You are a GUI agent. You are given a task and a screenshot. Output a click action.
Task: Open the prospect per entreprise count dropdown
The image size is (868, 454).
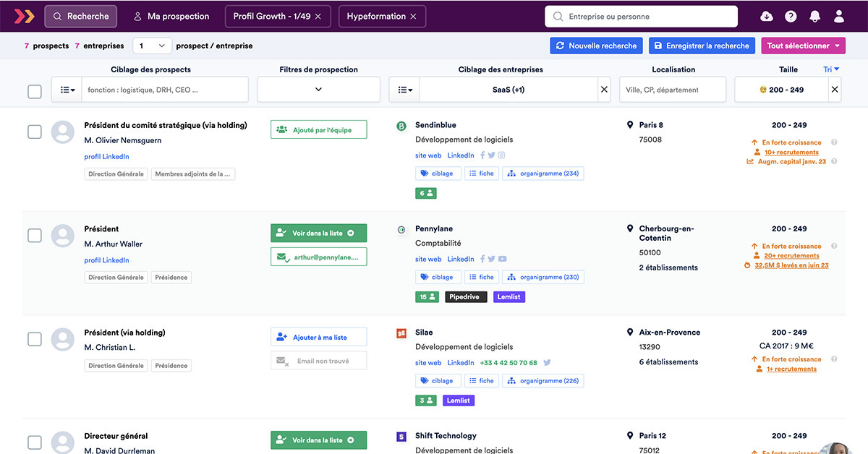coord(152,46)
